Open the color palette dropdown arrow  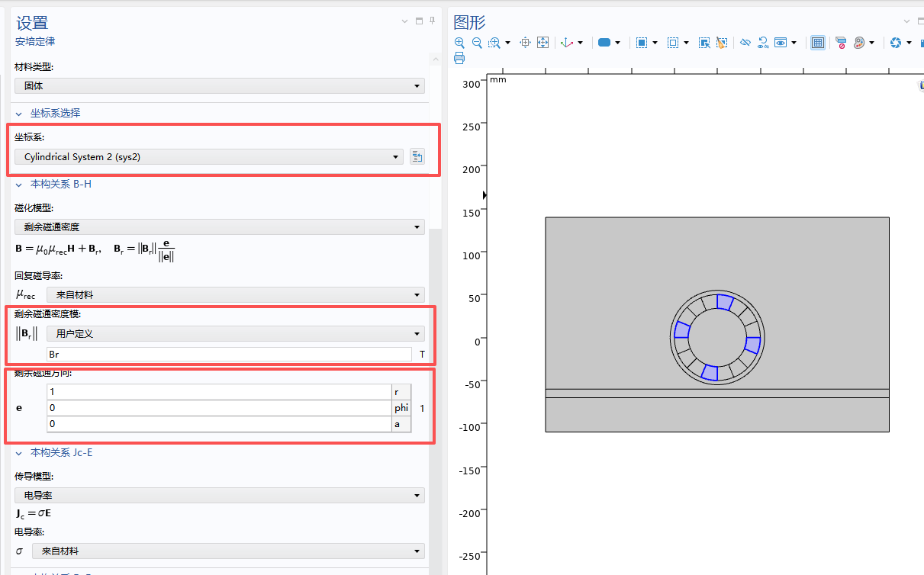tap(871, 43)
